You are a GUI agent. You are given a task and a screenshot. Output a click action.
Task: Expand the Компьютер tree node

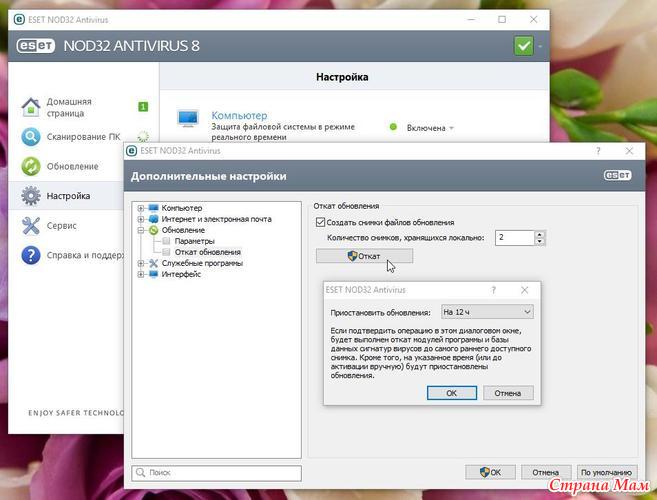(141, 208)
